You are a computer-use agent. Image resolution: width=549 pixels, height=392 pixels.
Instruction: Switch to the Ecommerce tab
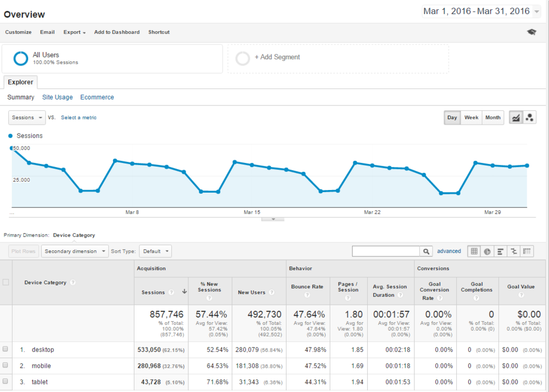tap(97, 97)
